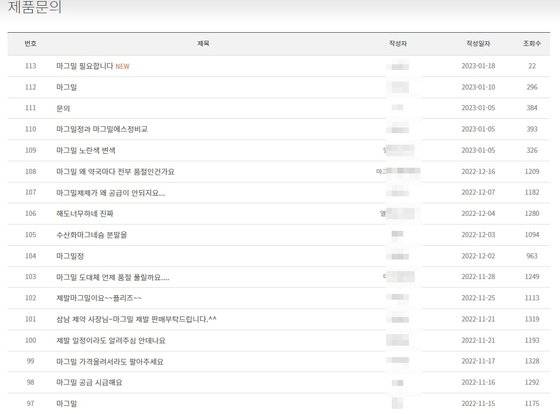Image resolution: width=560 pixels, height=414 pixels.
Task: Click the date '2022-11-25'
Action: (478, 298)
